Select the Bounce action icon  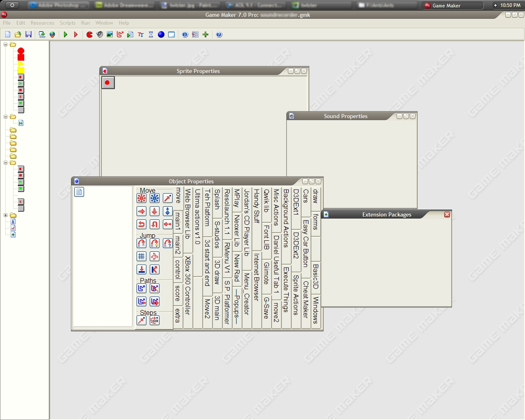click(x=155, y=269)
